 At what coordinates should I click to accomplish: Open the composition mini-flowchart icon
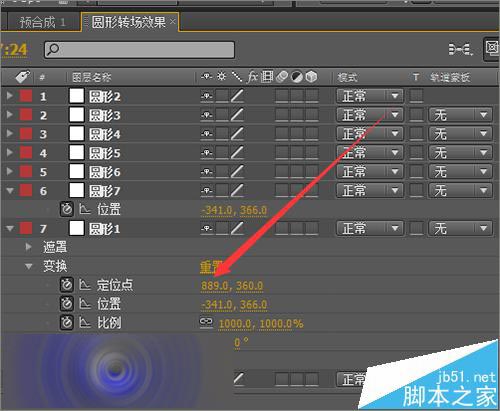click(x=460, y=49)
